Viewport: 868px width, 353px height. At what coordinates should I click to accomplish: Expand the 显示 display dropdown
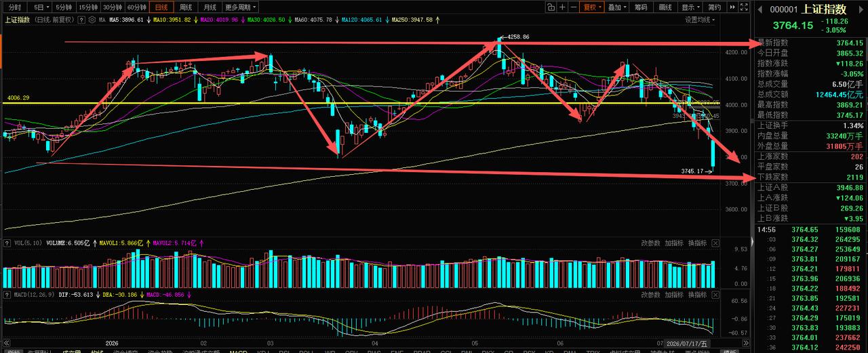pyautogui.click(x=691, y=7)
